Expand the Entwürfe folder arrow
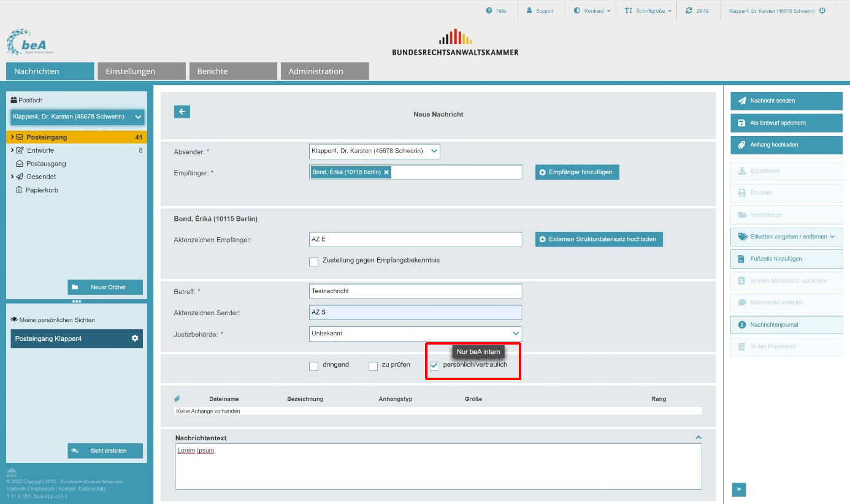The height and width of the screenshot is (504, 850). click(x=12, y=150)
